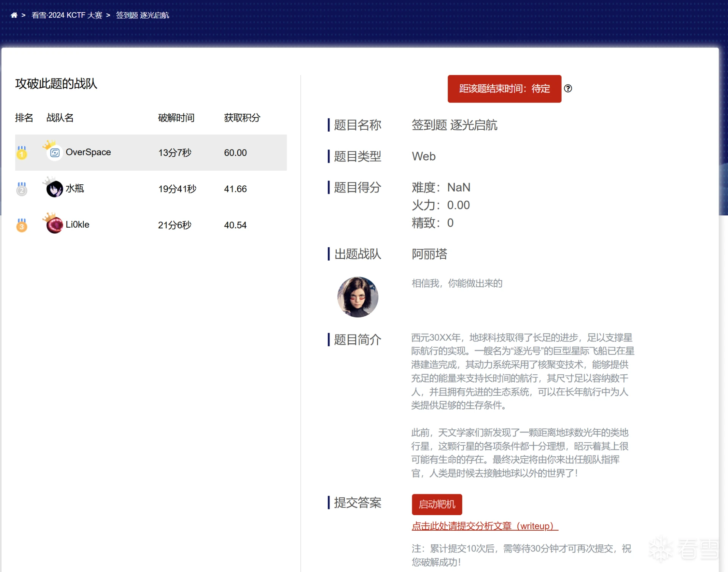Open the writeup submission link
Screen dimensions: 728x572
pos(485,526)
